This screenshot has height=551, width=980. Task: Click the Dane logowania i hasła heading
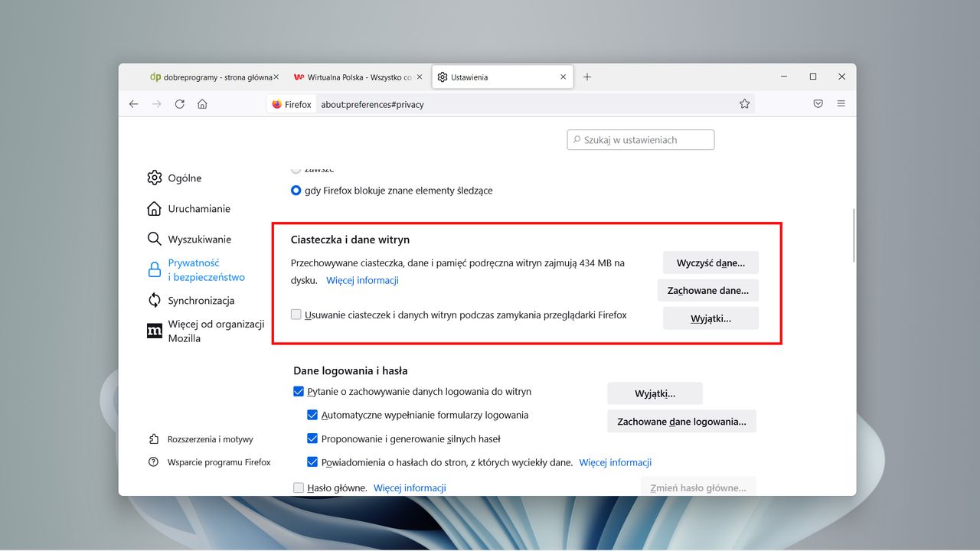(350, 370)
